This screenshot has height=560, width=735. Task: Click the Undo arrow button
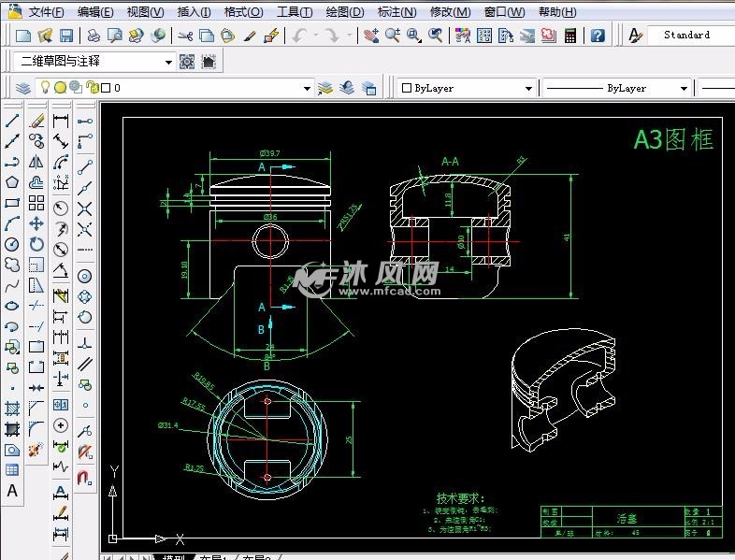click(299, 36)
